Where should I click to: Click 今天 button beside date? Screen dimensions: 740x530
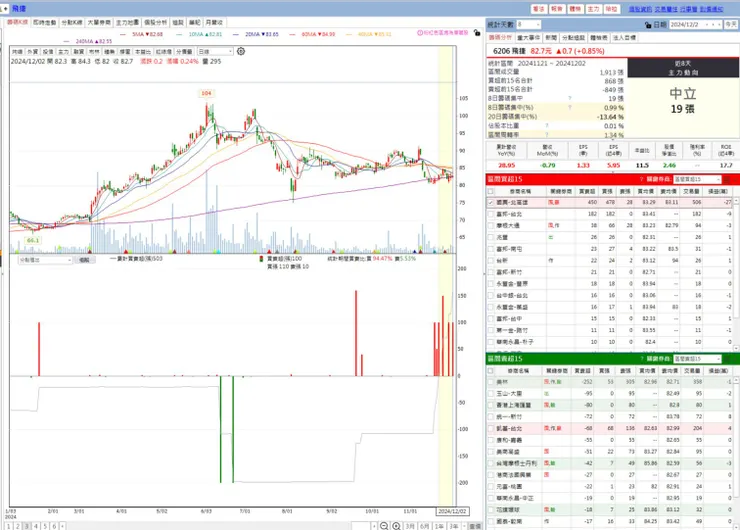click(x=731, y=25)
